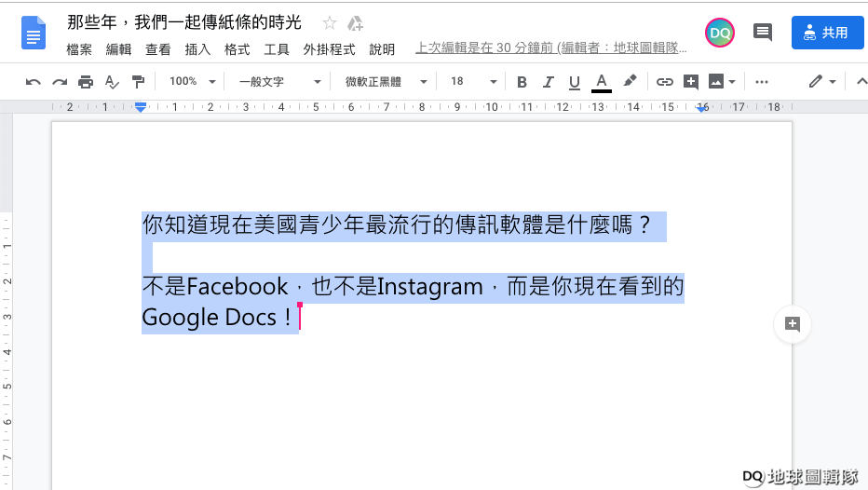
Task: Collapse the menus with the caret
Action: click(861, 82)
